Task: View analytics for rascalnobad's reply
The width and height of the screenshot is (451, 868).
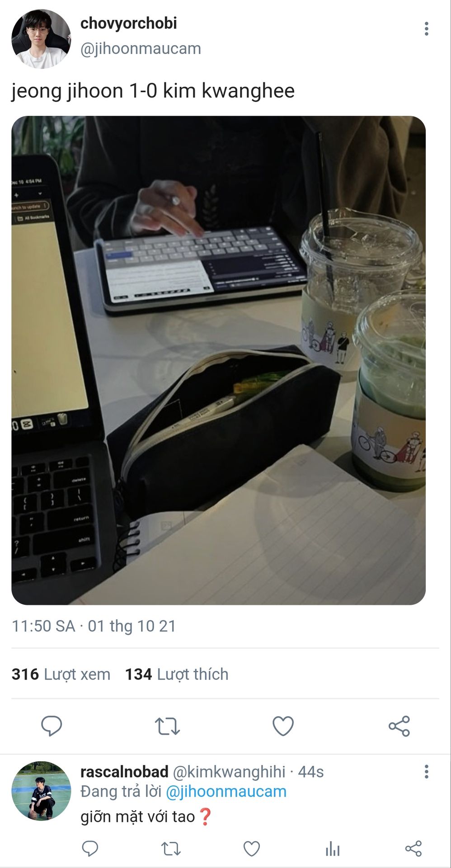Action: [333, 849]
